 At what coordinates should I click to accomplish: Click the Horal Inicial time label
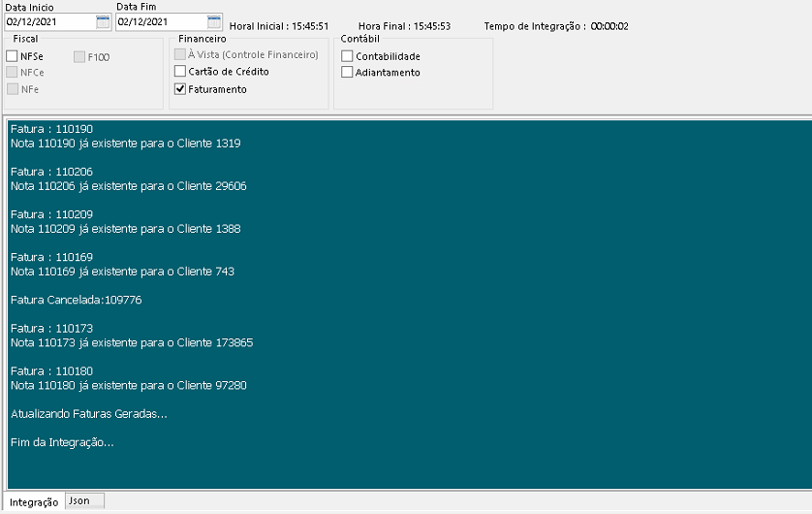[x=279, y=26]
